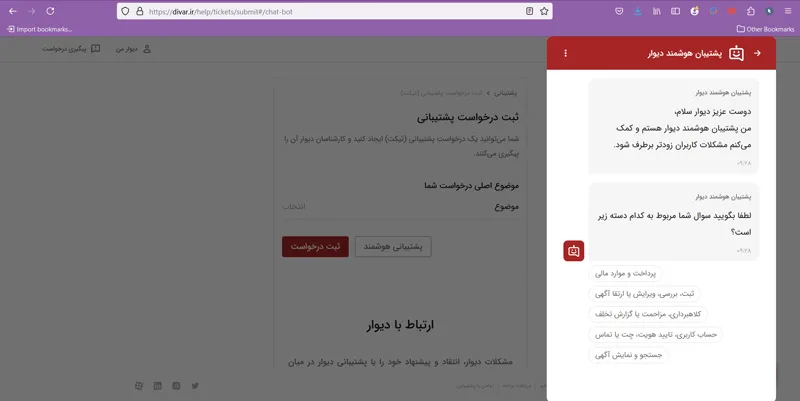Image resolution: width=800 pixels, height=401 pixels.
Task: Click the 'ثبت درخواست پشتیبانی' page heading
Action: click(x=467, y=117)
